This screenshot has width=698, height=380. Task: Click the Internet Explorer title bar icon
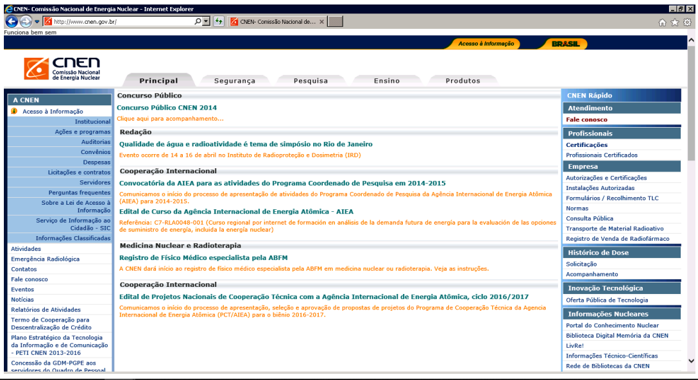8,9
